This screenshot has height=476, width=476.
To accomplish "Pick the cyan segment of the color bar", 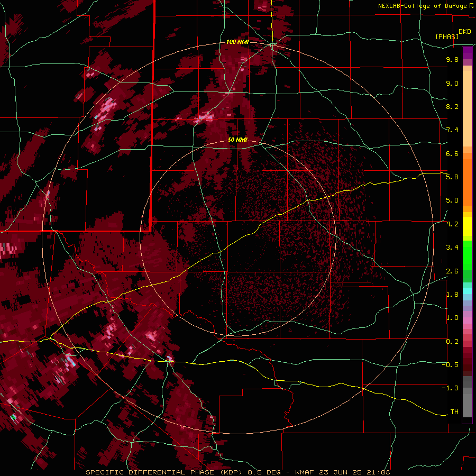I will (x=467, y=291).
